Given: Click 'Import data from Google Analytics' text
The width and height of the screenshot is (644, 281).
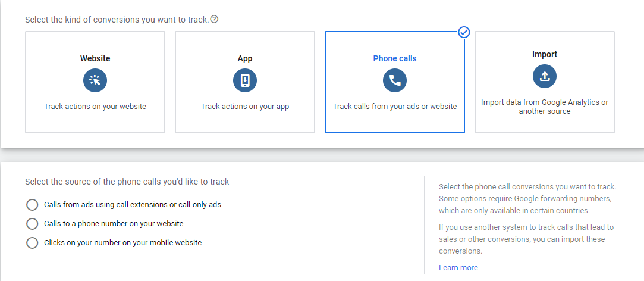Looking at the screenshot, I should [x=545, y=102].
